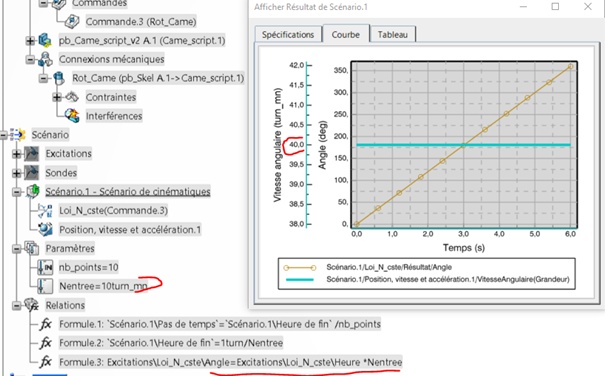Click the Temps (s) axis title

[463, 247]
